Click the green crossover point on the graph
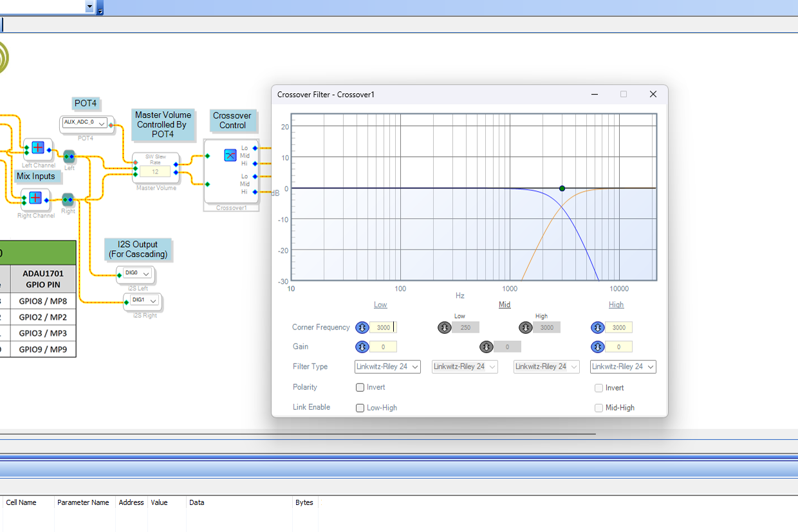Screen dimensions: 798x532 click(562, 188)
